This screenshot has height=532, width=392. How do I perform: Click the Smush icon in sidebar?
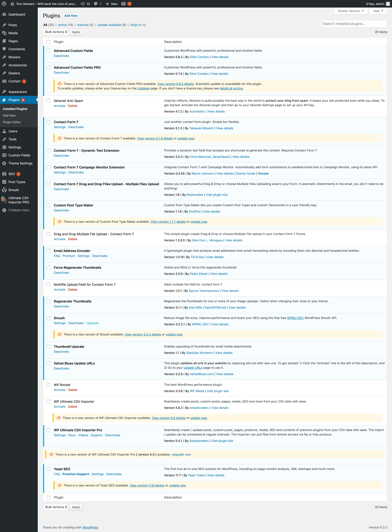click(x=4, y=190)
